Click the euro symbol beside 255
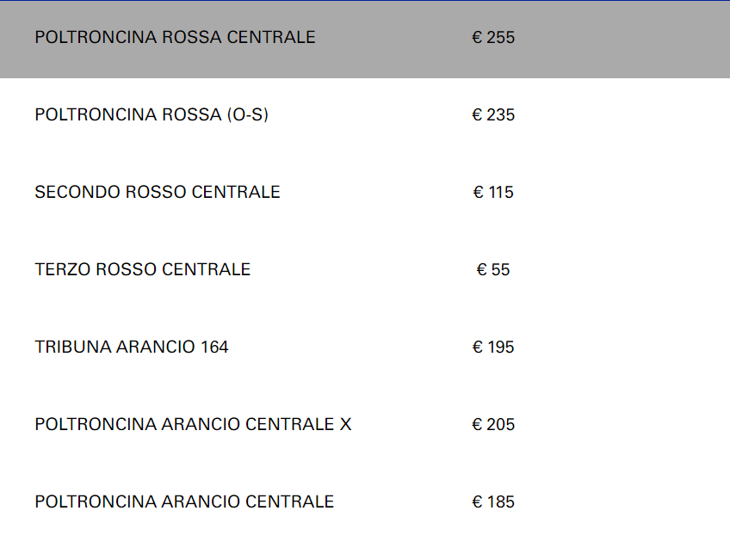The height and width of the screenshot is (560, 730). pyautogui.click(x=477, y=38)
